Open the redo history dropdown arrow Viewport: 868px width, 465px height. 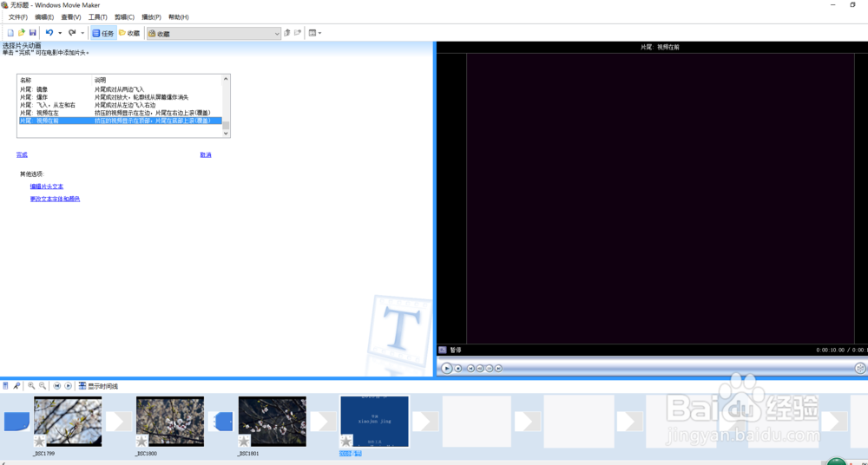point(82,33)
